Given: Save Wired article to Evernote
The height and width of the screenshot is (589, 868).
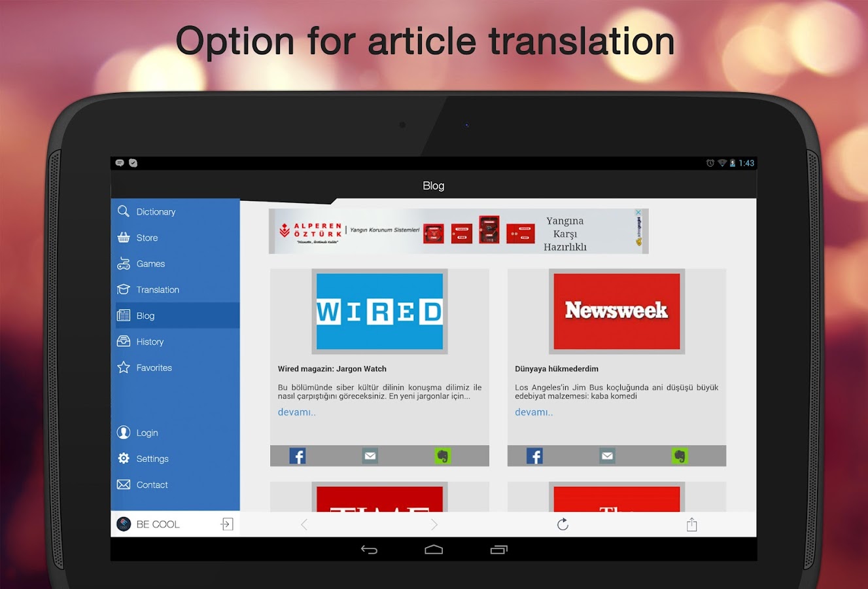Looking at the screenshot, I should [443, 456].
